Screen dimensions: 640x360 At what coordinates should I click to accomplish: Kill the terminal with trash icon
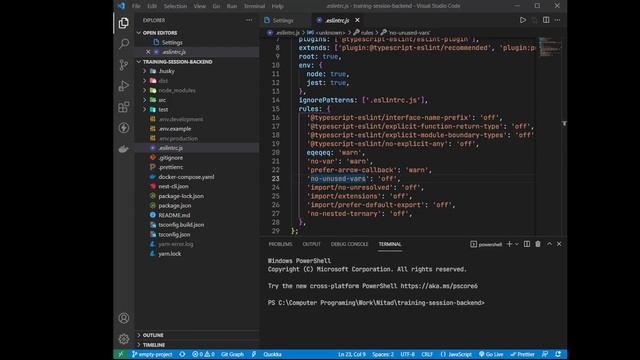click(538, 244)
